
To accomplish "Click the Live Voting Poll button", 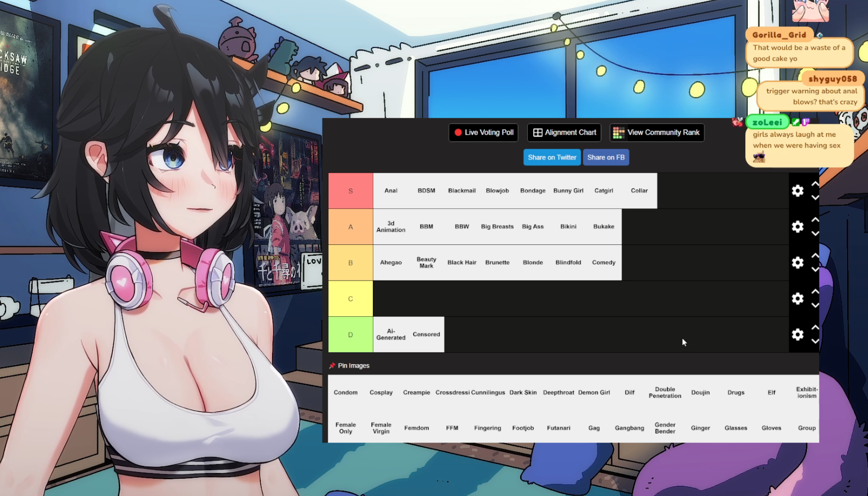I will pos(483,132).
